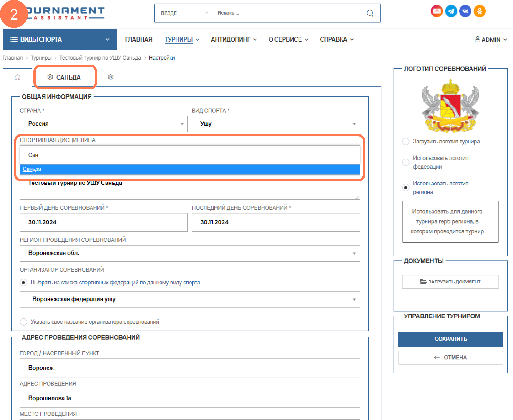Click the first competition day date field
513x420 pixels.
pyautogui.click(x=104, y=222)
